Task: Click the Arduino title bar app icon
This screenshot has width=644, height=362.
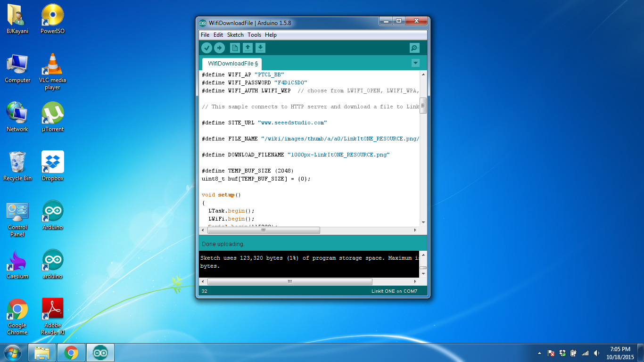Action: tap(203, 23)
